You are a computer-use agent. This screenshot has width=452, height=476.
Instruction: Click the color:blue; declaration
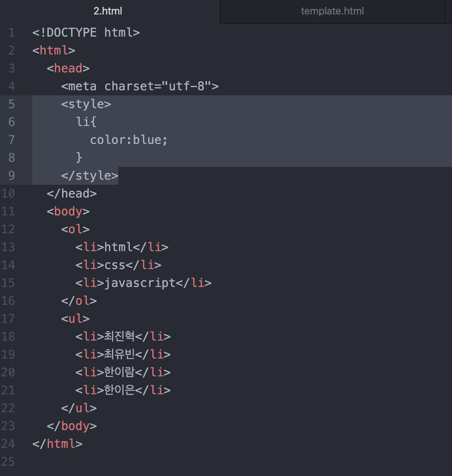click(x=129, y=140)
